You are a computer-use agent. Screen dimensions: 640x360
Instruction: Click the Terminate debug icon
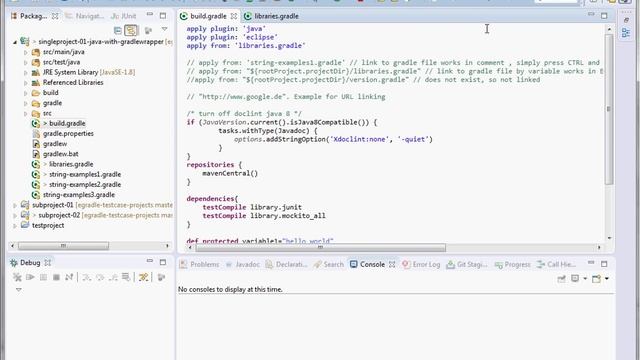[x=56, y=278]
